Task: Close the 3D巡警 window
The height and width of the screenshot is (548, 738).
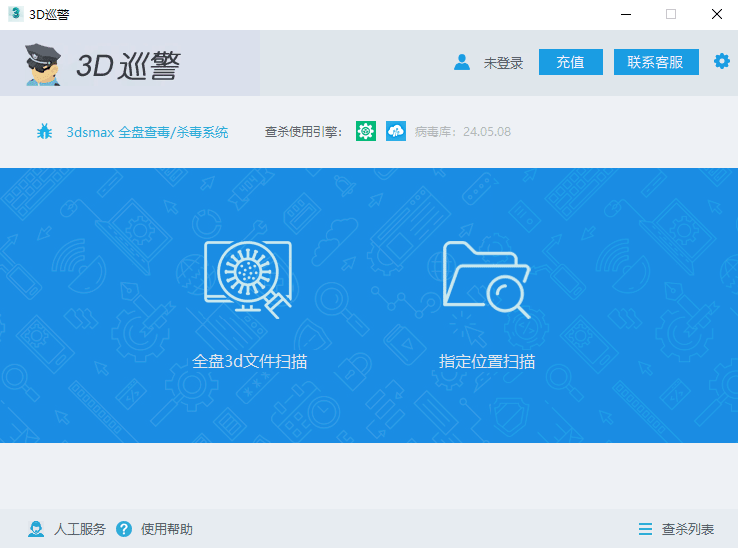Action: tap(716, 14)
